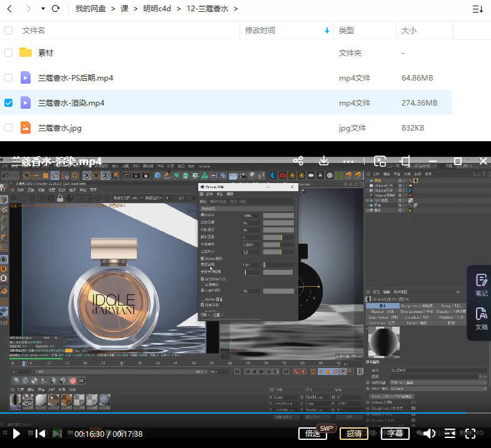Viewport: 491px width, 448px height.
Task: Switch to picture-in-picture mini player
Action: [379, 161]
